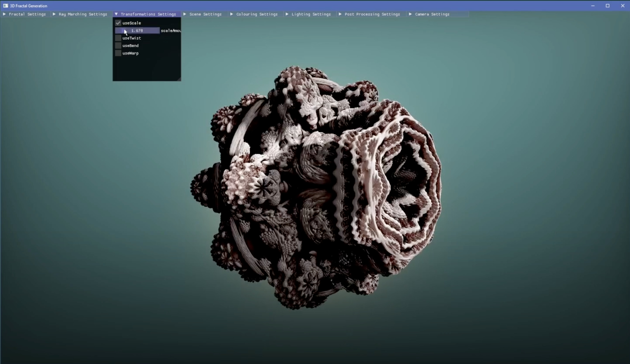Click Colouring Settings arrow icon
Viewport: 630px width, 364px height.
(232, 14)
